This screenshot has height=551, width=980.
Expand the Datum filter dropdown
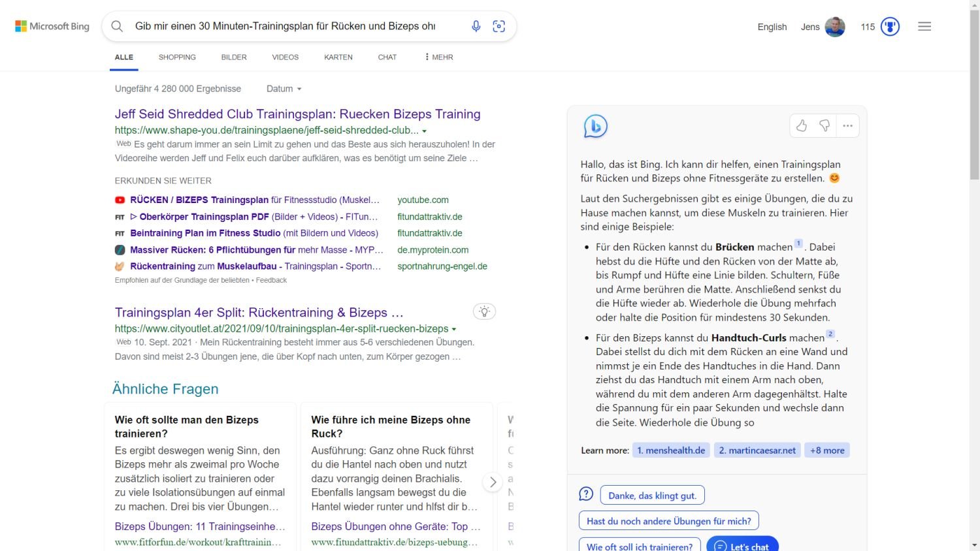284,89
